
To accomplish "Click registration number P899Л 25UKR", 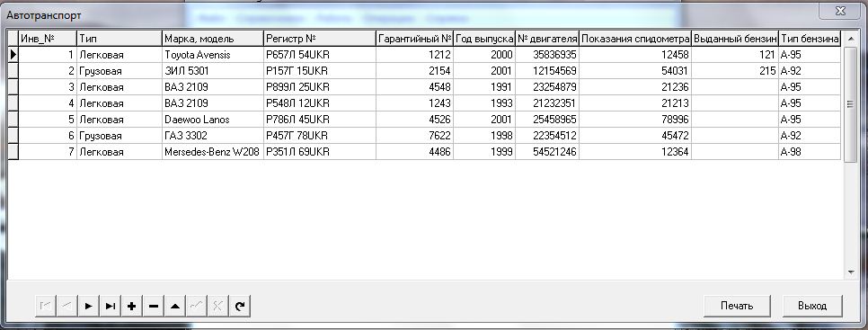I will coord(319,87).
